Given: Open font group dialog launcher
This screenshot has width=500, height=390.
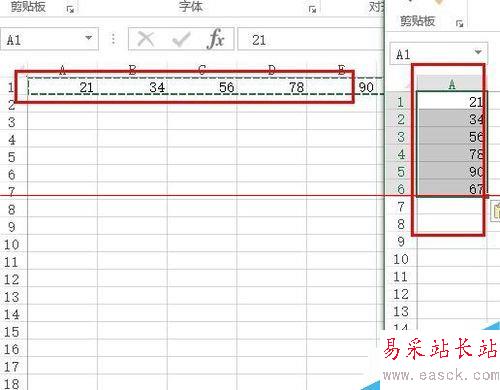Looking at the screenshot, I should [x=312, y=9].
